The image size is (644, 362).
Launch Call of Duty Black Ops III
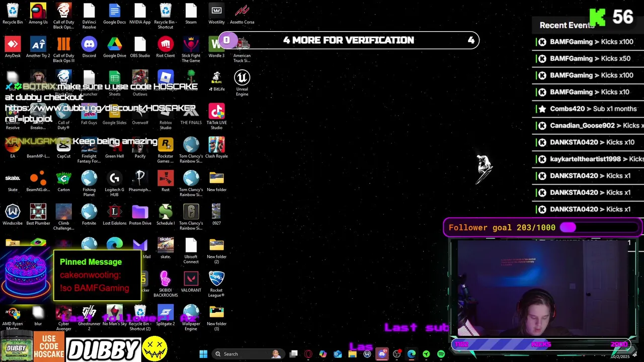point(63,49)
